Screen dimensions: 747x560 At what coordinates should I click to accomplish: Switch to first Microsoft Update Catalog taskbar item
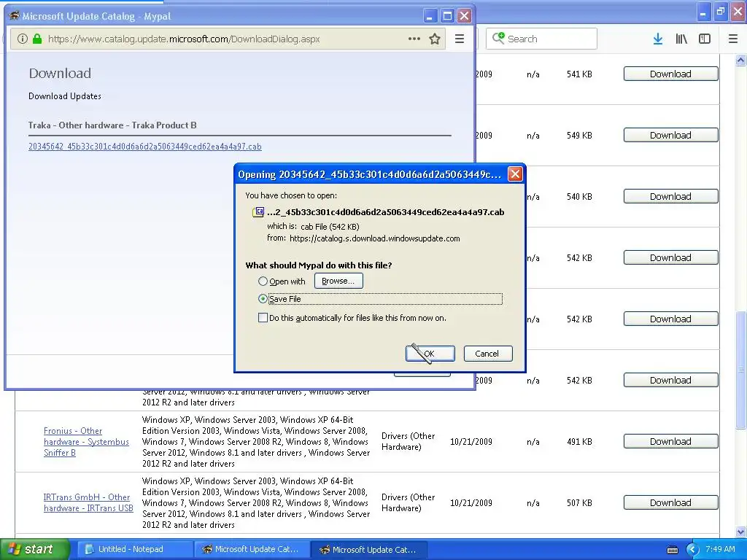coord(252,550)
